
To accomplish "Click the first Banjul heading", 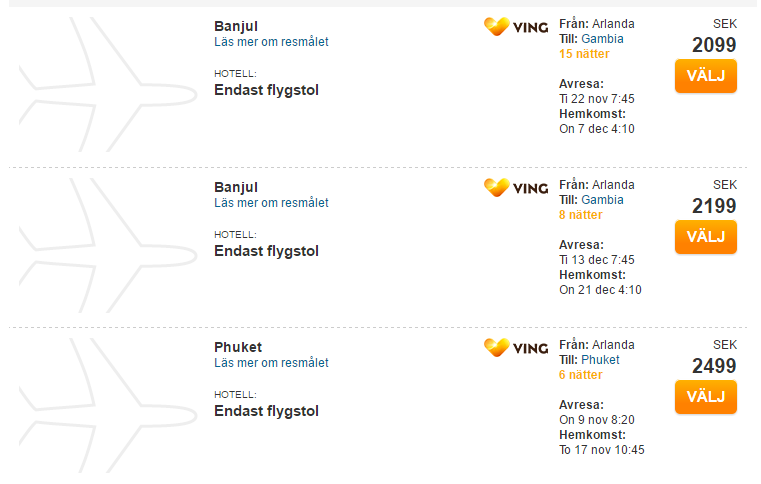I will pyautogui.click(x=236, y=26).
